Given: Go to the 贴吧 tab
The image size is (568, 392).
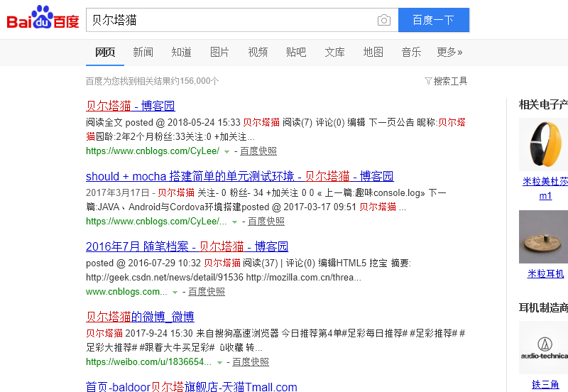Looking at the screenshot, I should coord(296,52).
